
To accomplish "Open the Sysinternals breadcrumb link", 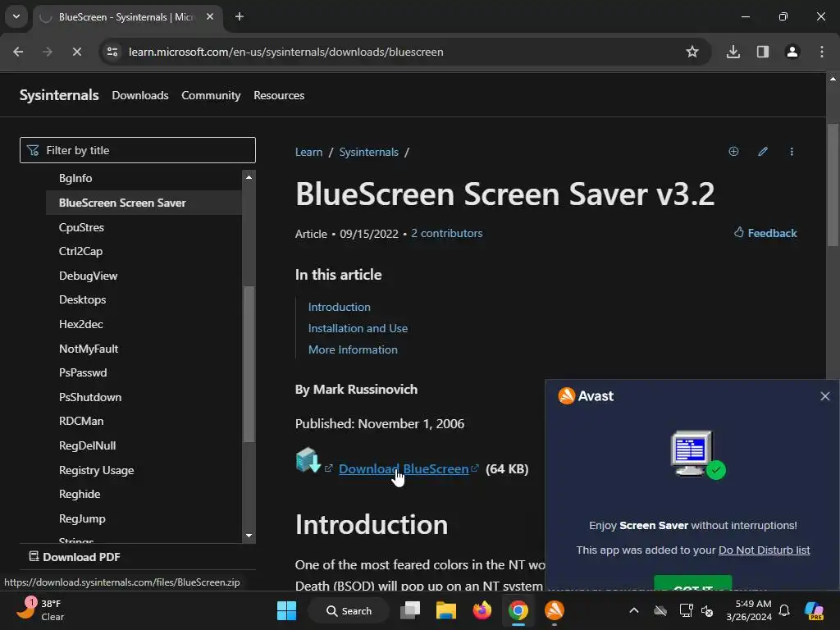I will tap(368, 152).
